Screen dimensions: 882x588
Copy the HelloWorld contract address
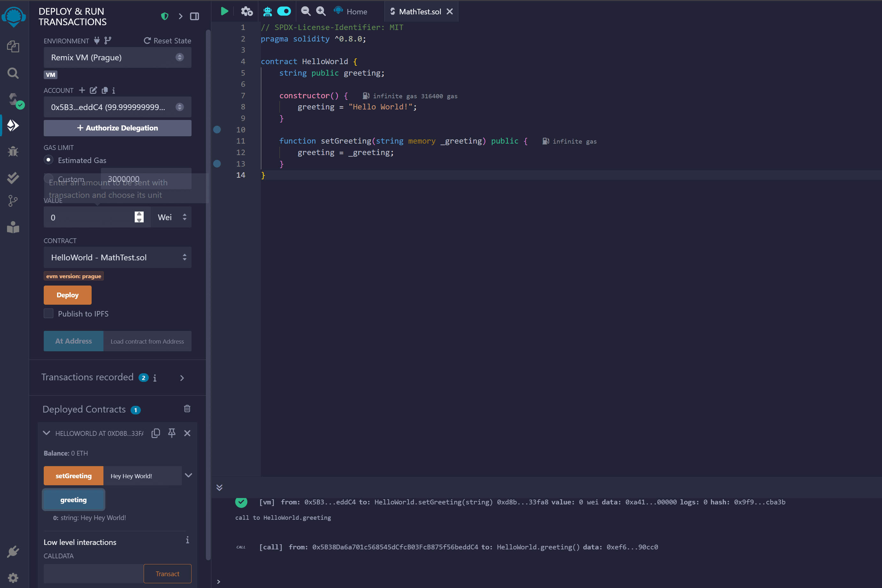pyautogui.click(x=156, y=433)
